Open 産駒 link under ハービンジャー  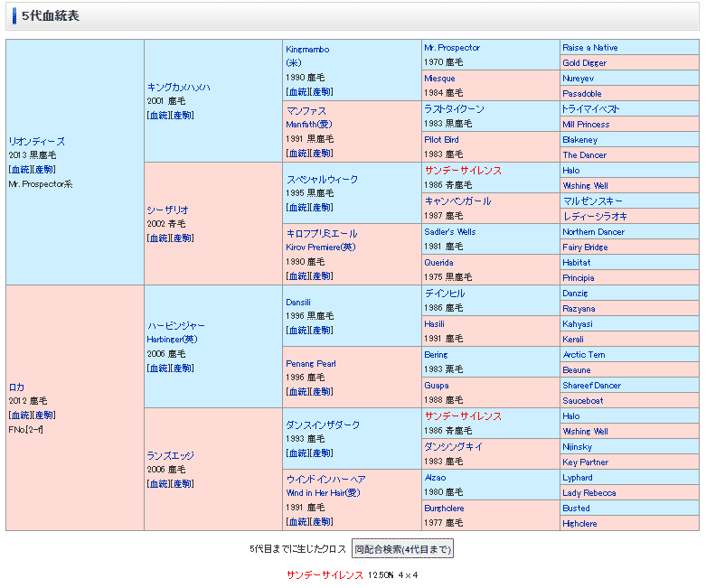pyautogui.click(x=183, y=369)
